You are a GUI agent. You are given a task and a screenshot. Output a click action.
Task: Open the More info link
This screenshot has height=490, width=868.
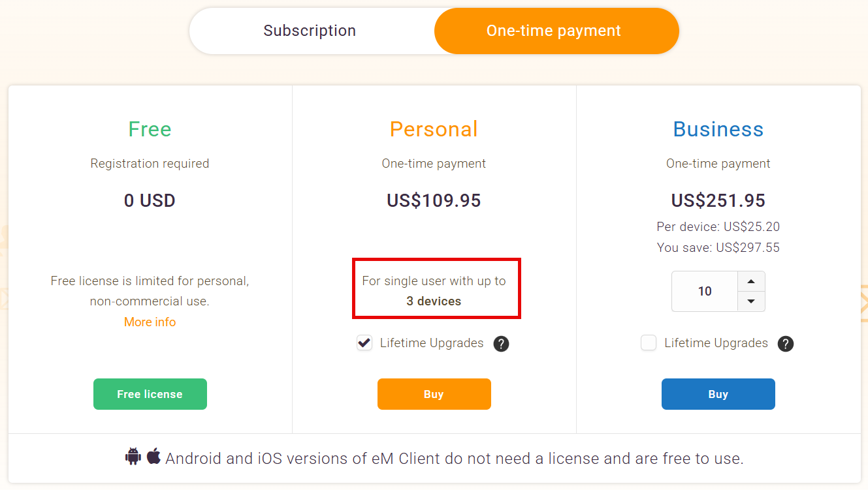150,322
